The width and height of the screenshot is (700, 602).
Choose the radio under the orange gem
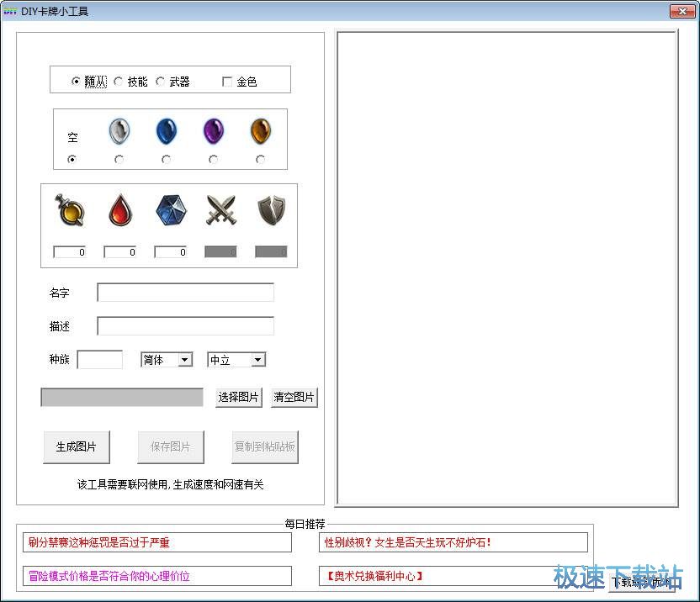point(260,159)
